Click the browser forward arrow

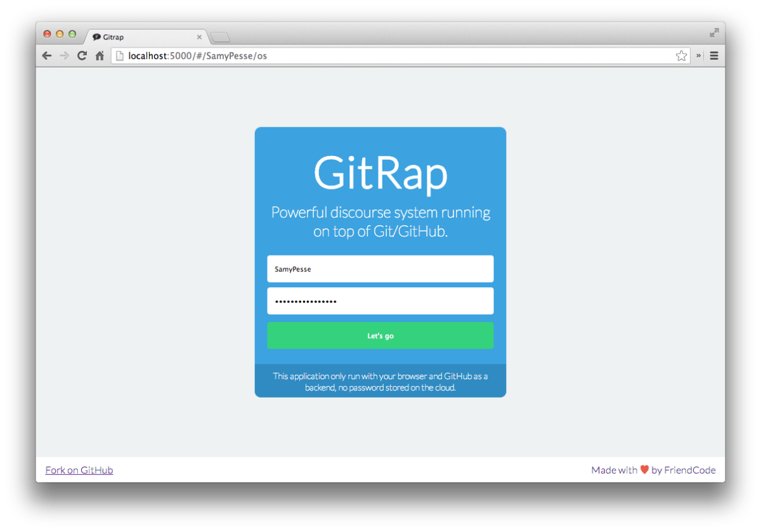tap(64, 56)
